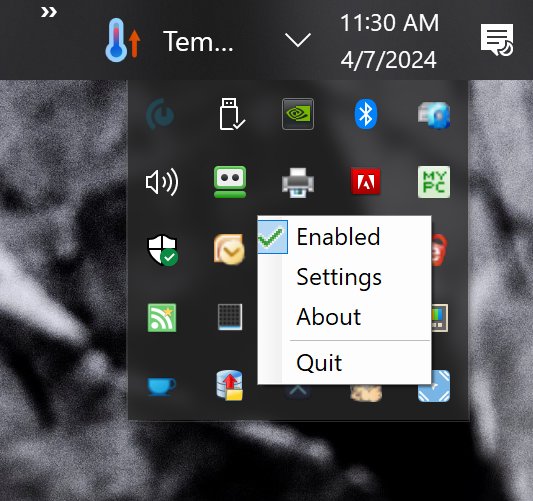This screenshot has width=533, height=501.
Task: Open the printer tray icon
Action: point(298,183)
